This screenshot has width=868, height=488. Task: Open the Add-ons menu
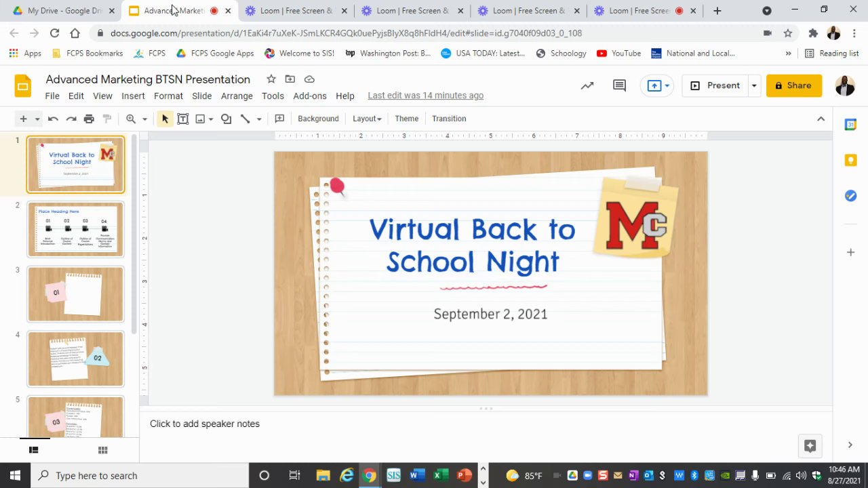pos(310,96)
